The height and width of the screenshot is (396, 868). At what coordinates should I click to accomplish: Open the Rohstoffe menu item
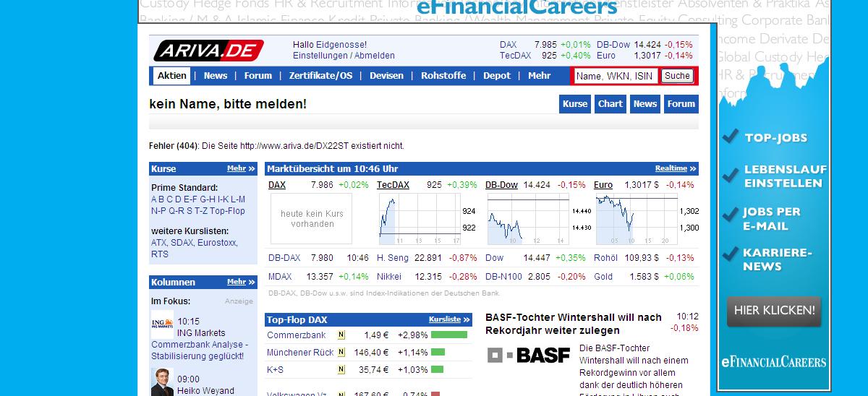pos(443,75)
